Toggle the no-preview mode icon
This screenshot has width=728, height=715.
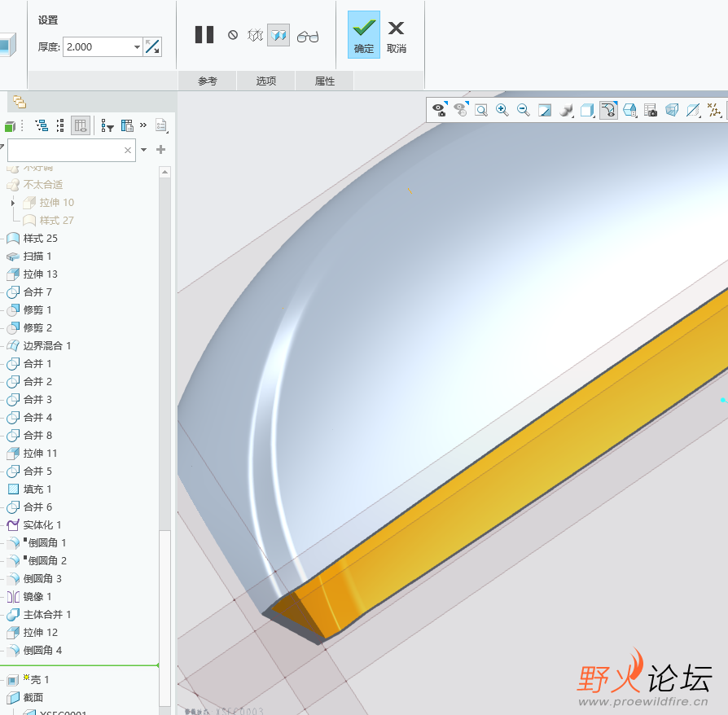point(233,36)
